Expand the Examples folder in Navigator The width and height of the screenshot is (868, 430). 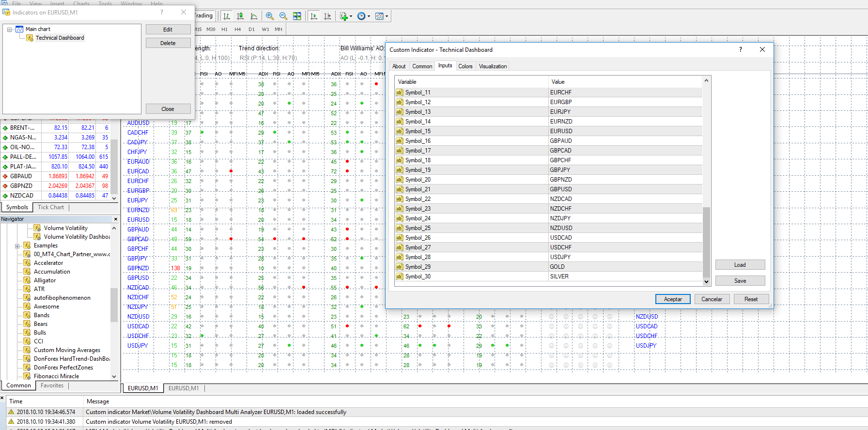pos(17,246)
